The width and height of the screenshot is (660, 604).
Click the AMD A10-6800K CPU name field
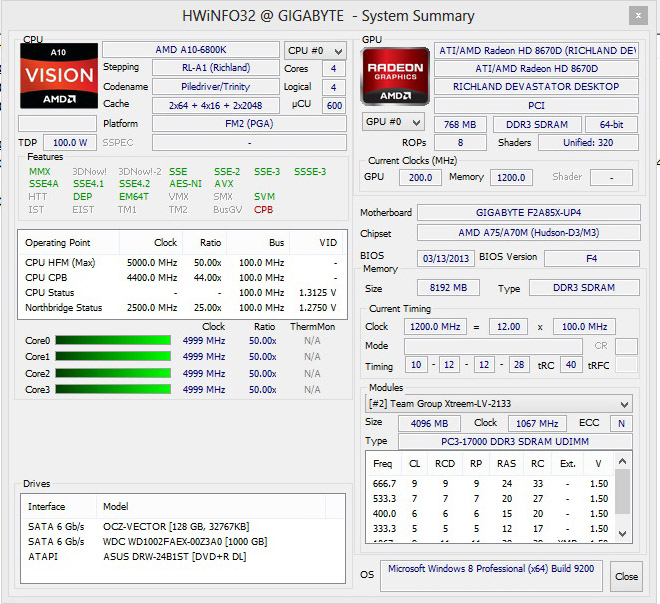191,50
